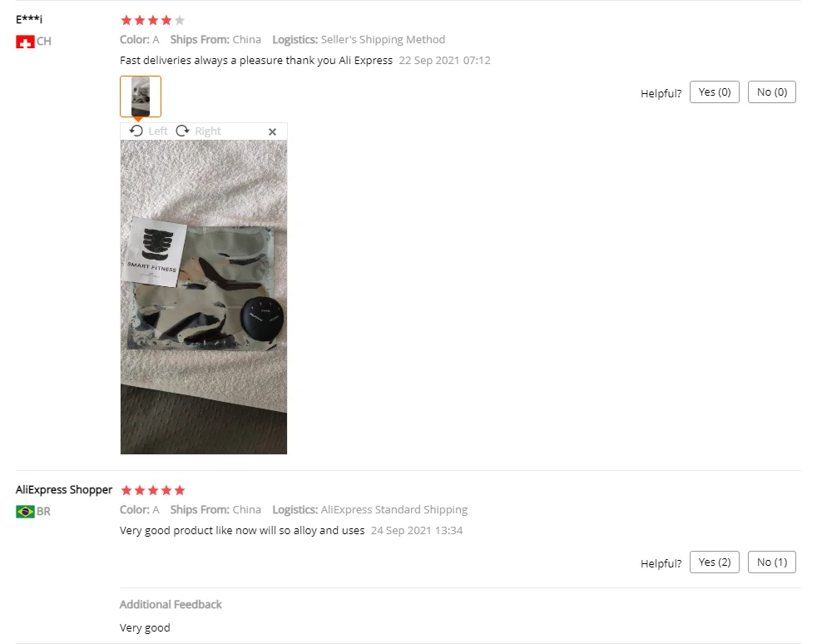Rotate review photo left
817x644 pixels.
(148, 131)
